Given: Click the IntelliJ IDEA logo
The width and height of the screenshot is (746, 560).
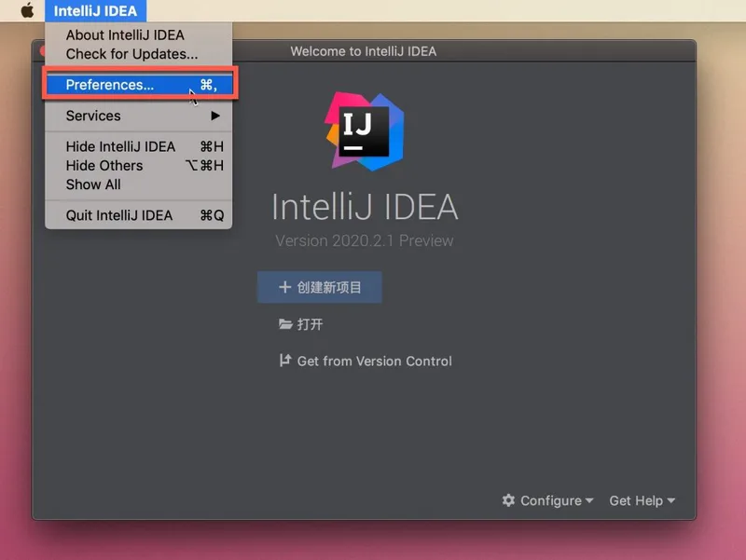Looking at the screenshot, I should pos(365,131).
